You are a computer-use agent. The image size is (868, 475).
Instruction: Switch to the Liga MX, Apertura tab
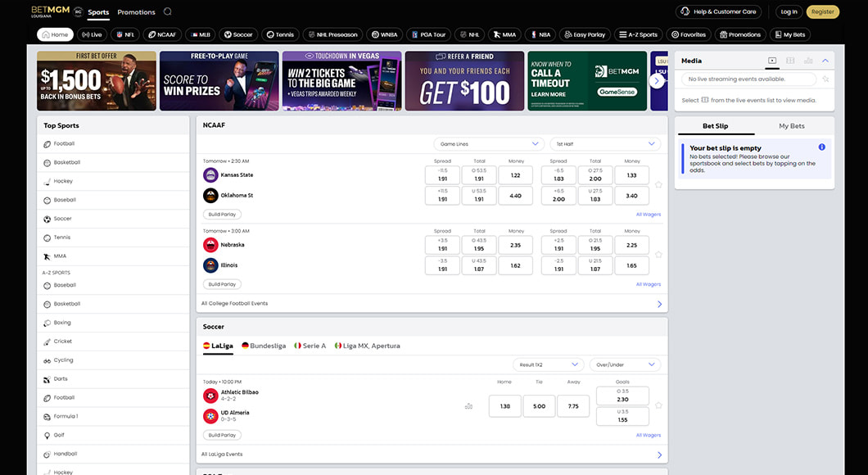pyautogui.click(x=368, y=346)
